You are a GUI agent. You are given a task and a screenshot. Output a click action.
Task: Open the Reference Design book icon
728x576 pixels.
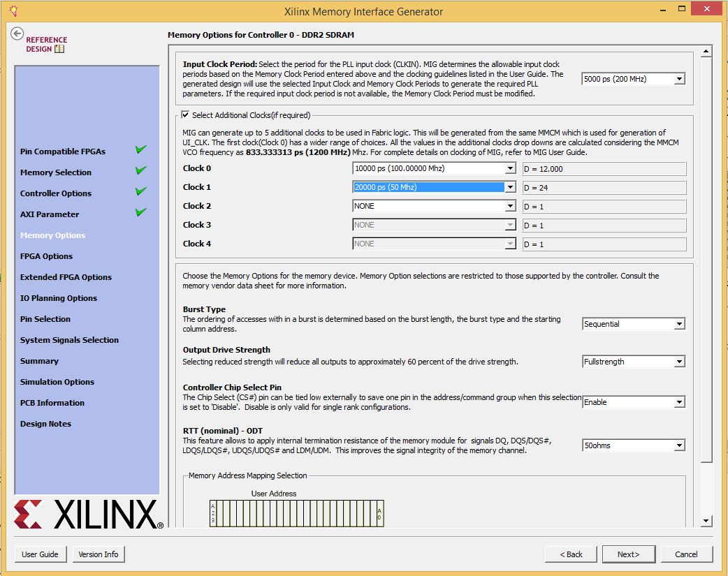[x=59, y=49]
